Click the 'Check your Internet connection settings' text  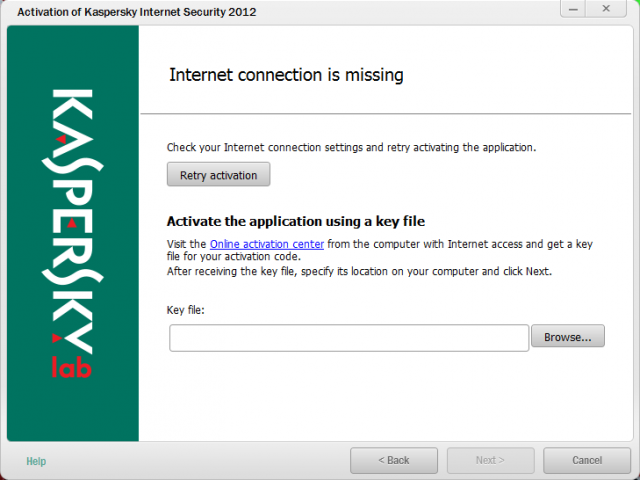point(351,147)
